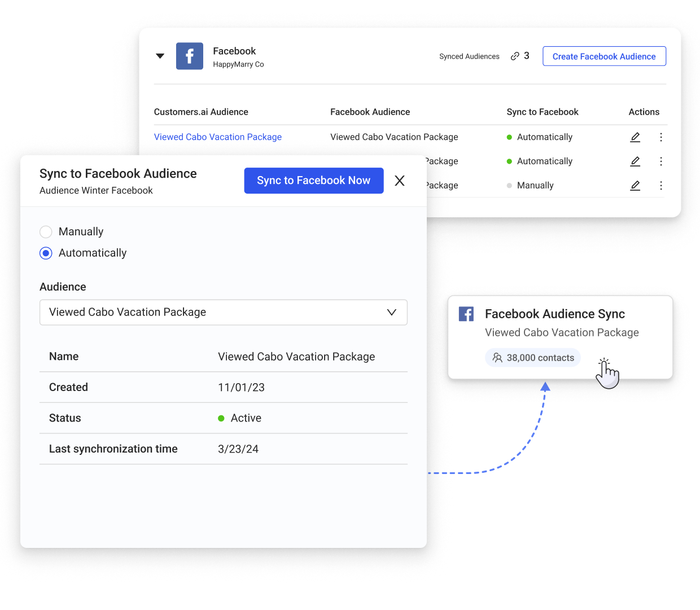Click the chevron in the Audience dropdown
The image size is (700, 610).
[x=392, y=313]
